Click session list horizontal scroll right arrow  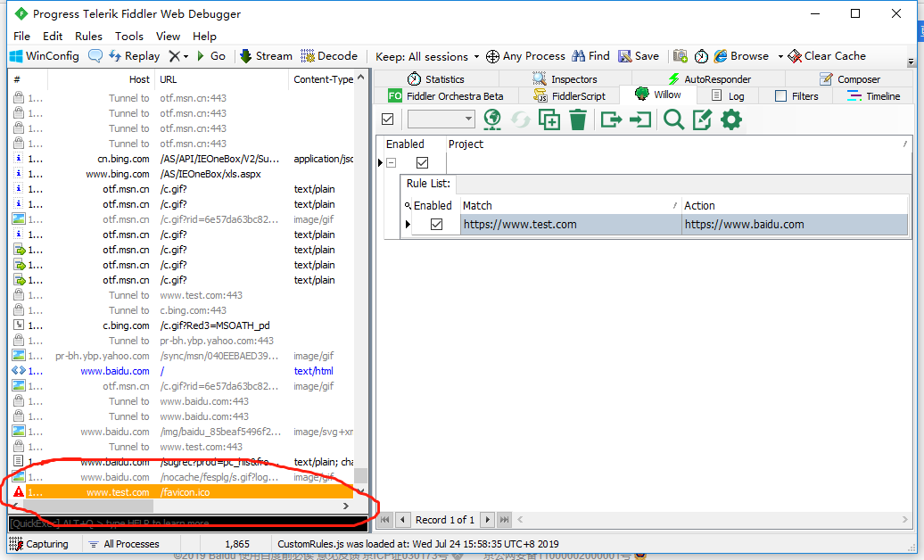click(346, 506)
